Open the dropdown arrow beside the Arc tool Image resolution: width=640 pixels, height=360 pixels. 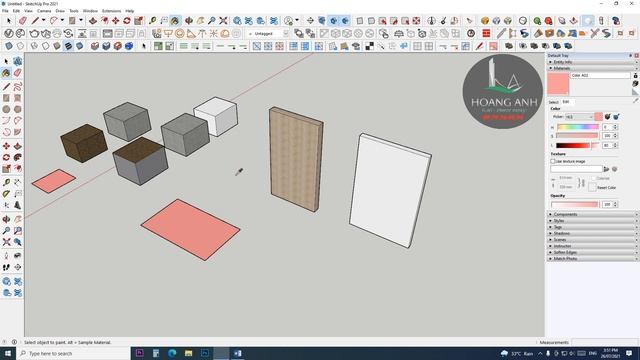click(x=62, y=20)
